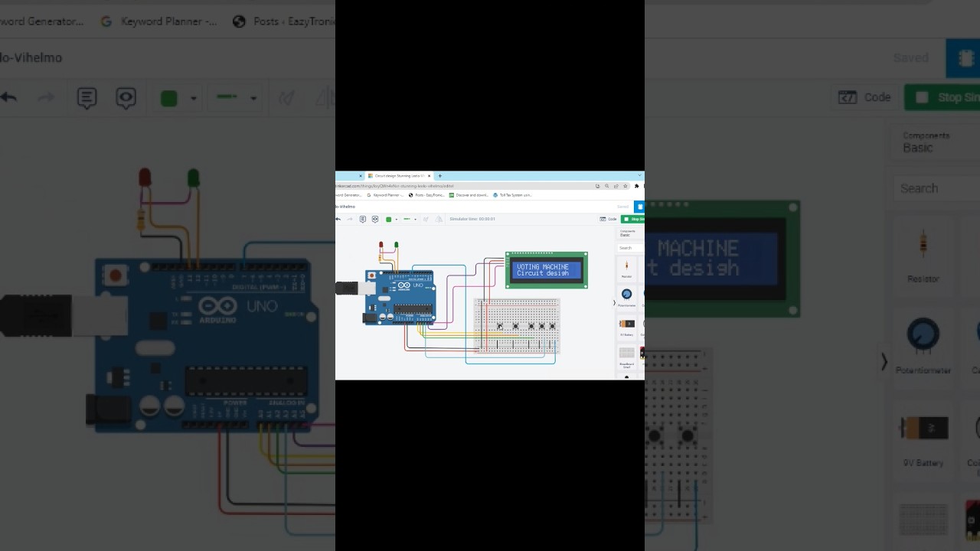Viewport: 980px width, 551px height.
Task: Open 'Discover and downl...' bookmark
Action: point(469,195)
